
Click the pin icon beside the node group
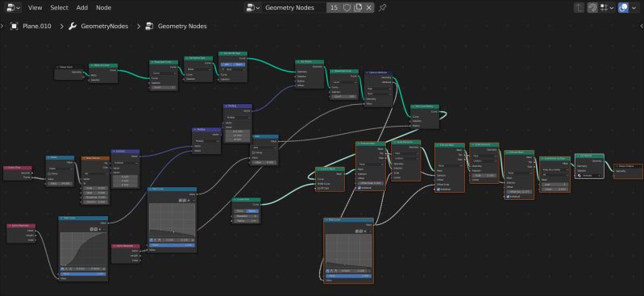pos(382,7)
